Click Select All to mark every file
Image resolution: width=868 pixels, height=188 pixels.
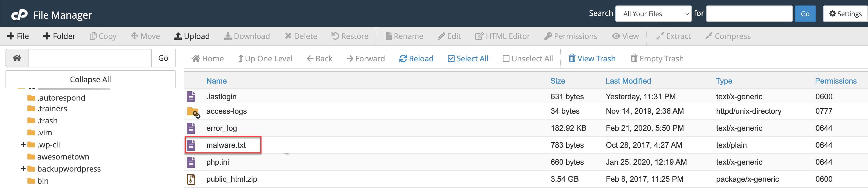click(468, 58)
